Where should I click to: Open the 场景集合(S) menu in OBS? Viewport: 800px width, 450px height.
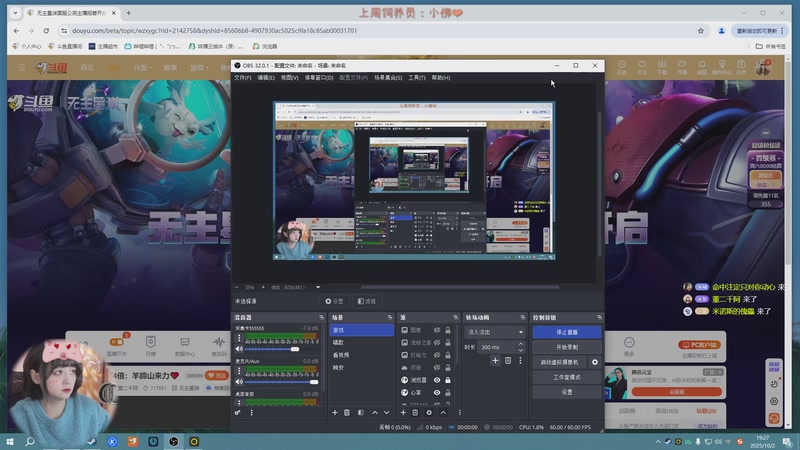[388, 78]
